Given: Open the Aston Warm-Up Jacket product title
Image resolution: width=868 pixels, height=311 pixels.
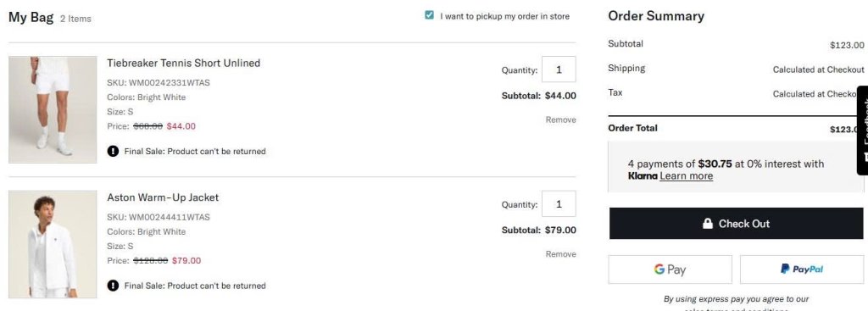Looking at the screenshot, I should [163, 197].
